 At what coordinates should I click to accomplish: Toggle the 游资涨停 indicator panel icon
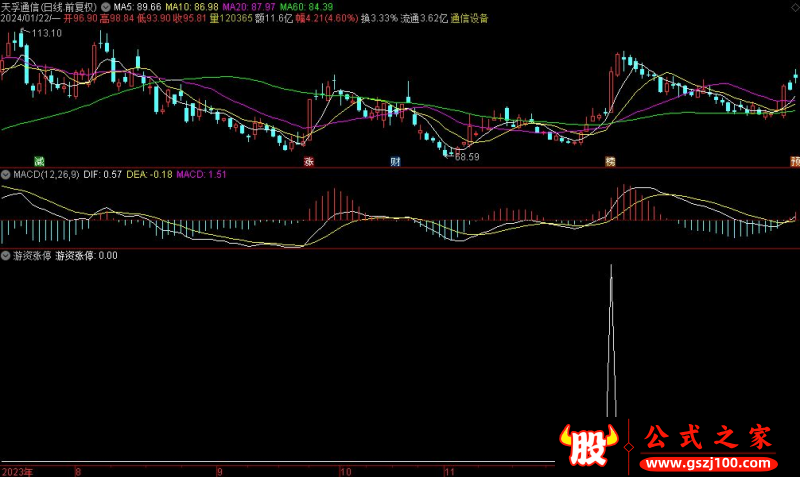point(6,255)
